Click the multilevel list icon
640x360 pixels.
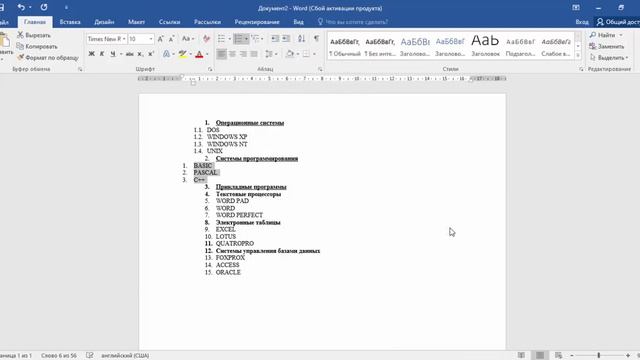point(256,39)
